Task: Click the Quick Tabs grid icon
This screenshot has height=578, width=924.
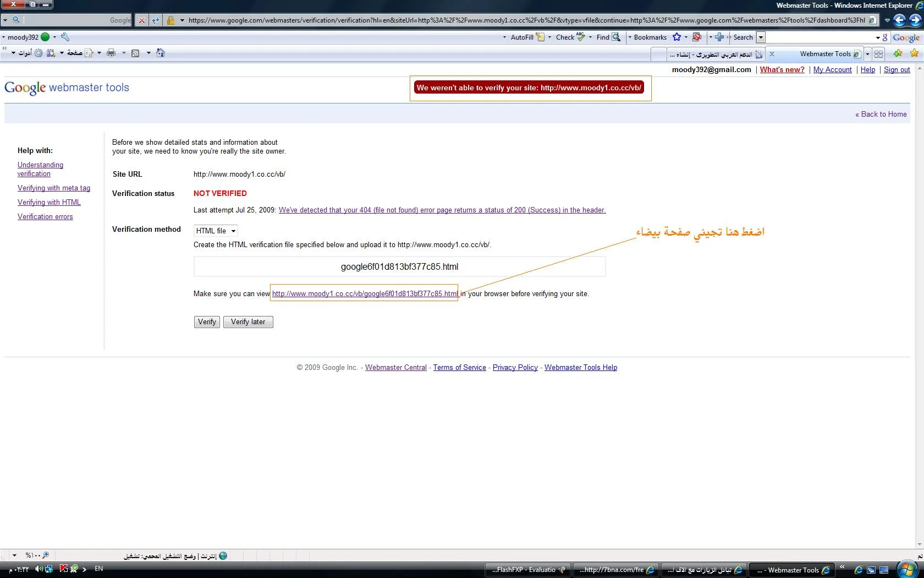Action: [x=878, y=54]
